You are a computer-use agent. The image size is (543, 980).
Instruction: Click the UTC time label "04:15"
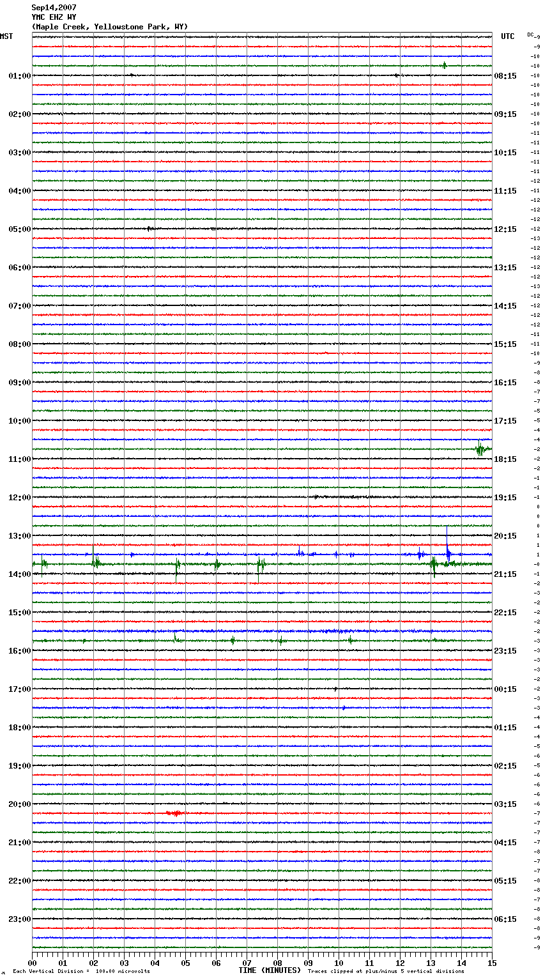[x=505, y=843]
